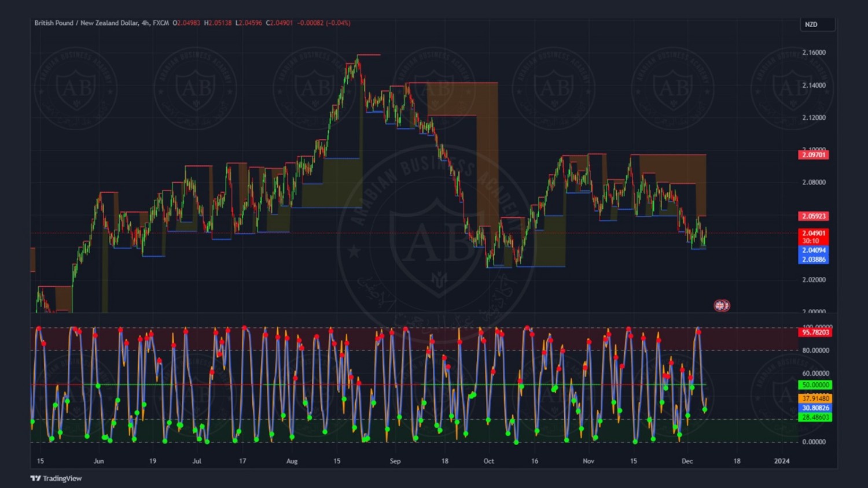Image resolution: width=868 pixels, height=488 pixels.
Task: Click the change value -0.00082 (-0.04%)
Action: (x=323, y=23)
